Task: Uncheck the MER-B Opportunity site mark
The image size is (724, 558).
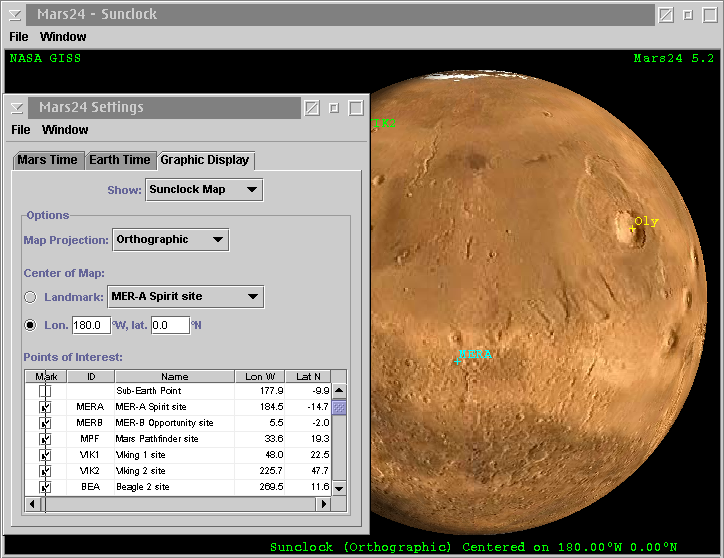Action: (x=45, y=423)
